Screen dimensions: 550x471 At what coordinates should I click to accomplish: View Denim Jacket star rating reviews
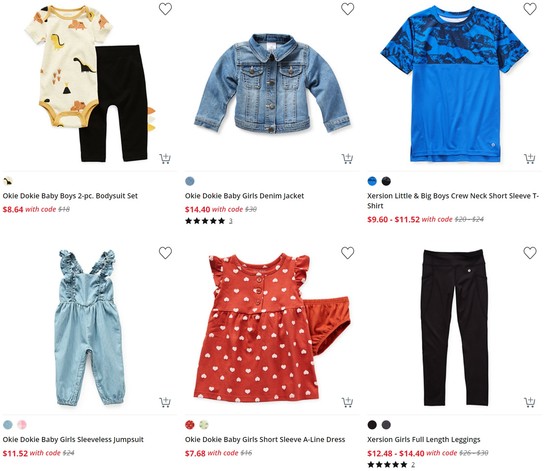(209, 221)
